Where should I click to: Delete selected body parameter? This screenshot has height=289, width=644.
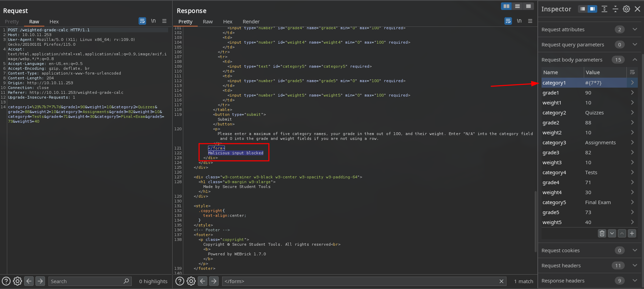pos(602,233)
